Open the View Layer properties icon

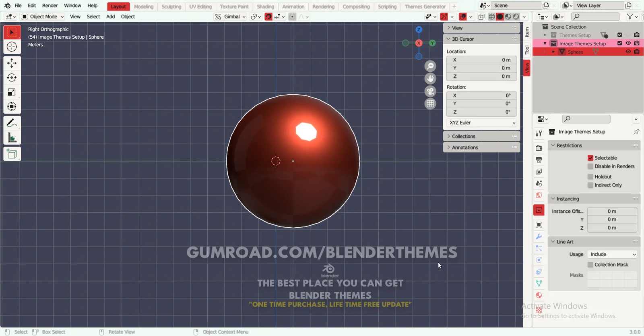tap(539, 172)
